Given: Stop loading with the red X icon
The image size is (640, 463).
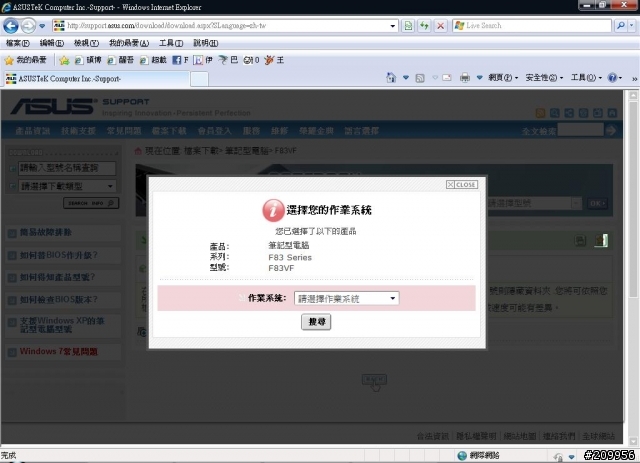Looking at the screenshot, I should (440, 26).
